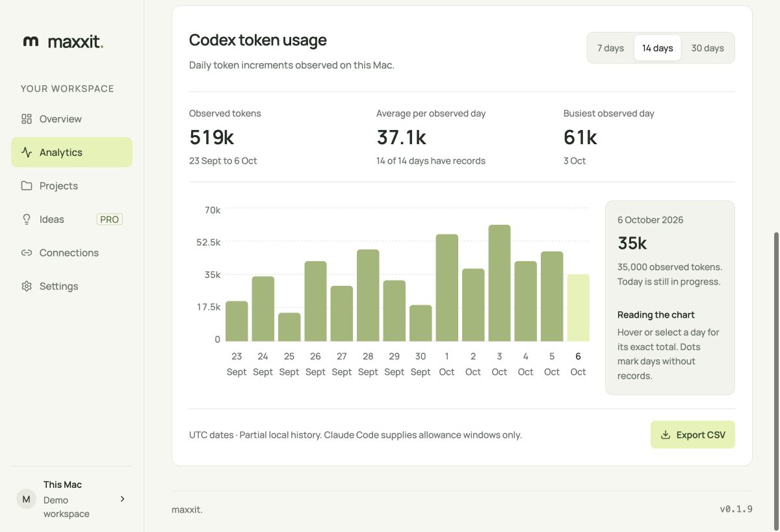Select the 24 Sept bar

pos(263,309)
